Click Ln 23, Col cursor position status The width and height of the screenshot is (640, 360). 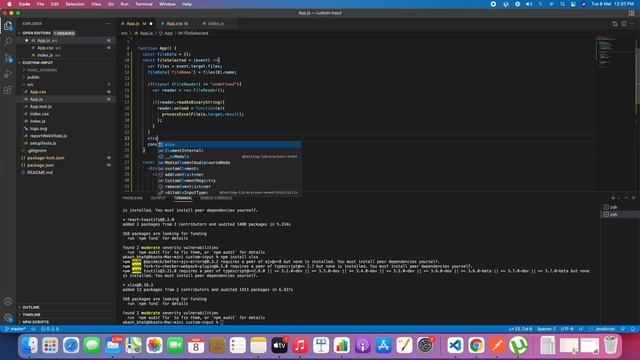click(x=520, y=329)
